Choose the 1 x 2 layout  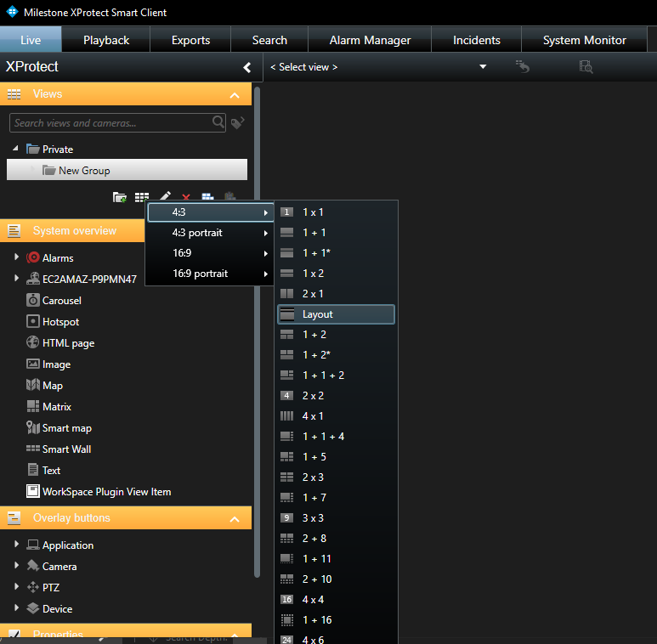click(x=336, y=273)
